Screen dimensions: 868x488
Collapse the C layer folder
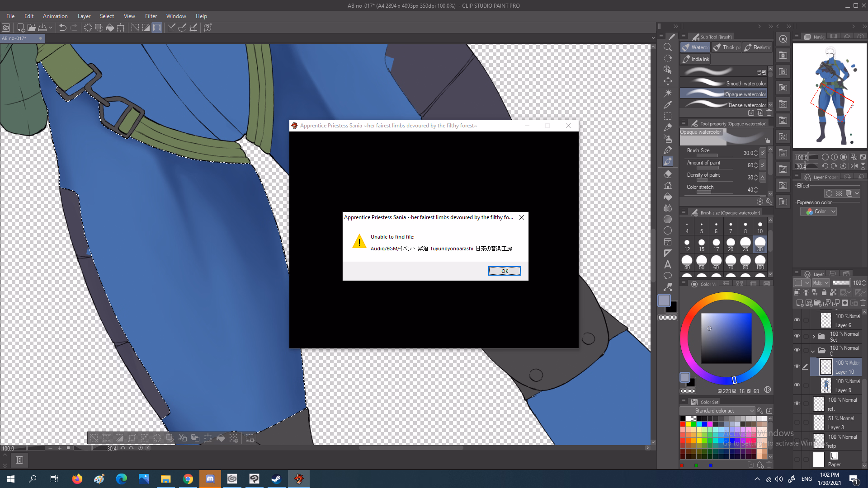pyautogui.click(x=814, y=351)
